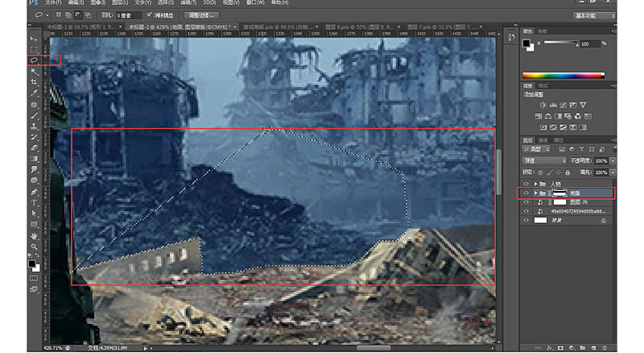Expand the 地面 layer group
Viewport: 644px width, 353px height.
[535, 193]
